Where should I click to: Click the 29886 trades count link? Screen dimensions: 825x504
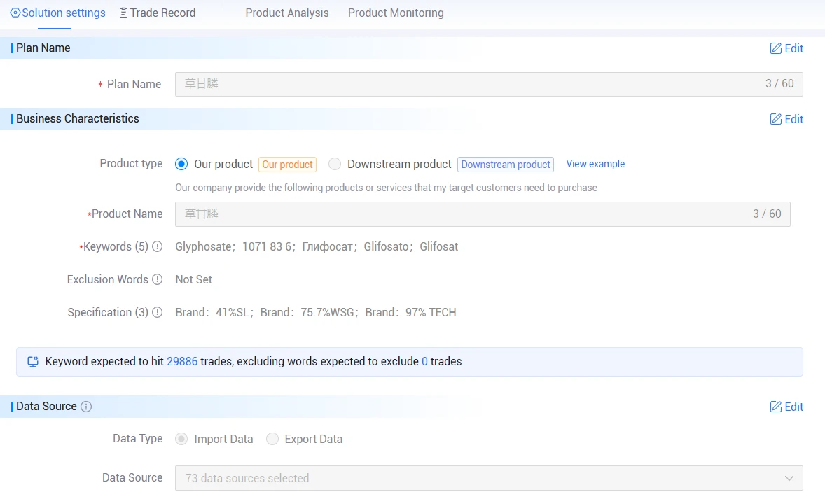(x=182, y=361)
